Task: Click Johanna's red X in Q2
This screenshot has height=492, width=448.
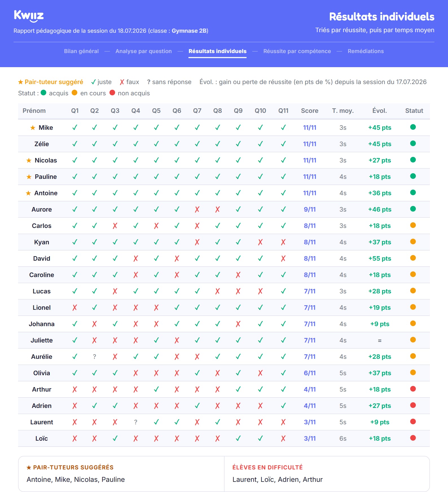Action: pos(95,324)
